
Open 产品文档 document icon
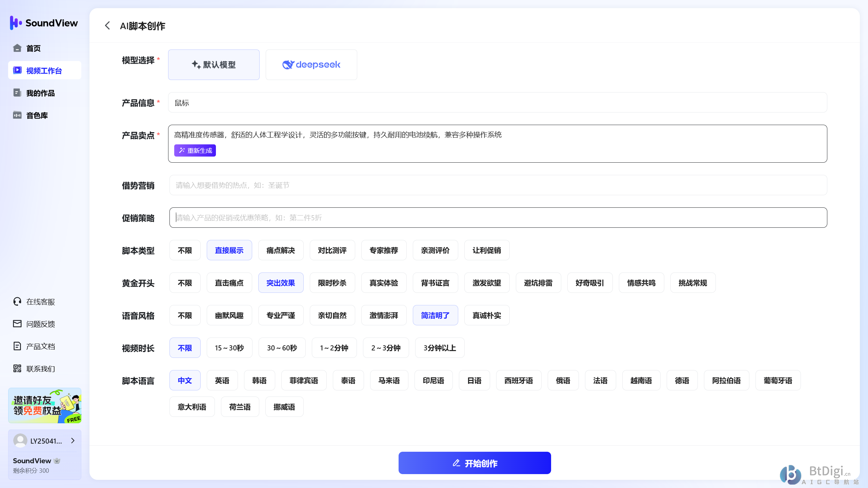[x=17, y=346]
